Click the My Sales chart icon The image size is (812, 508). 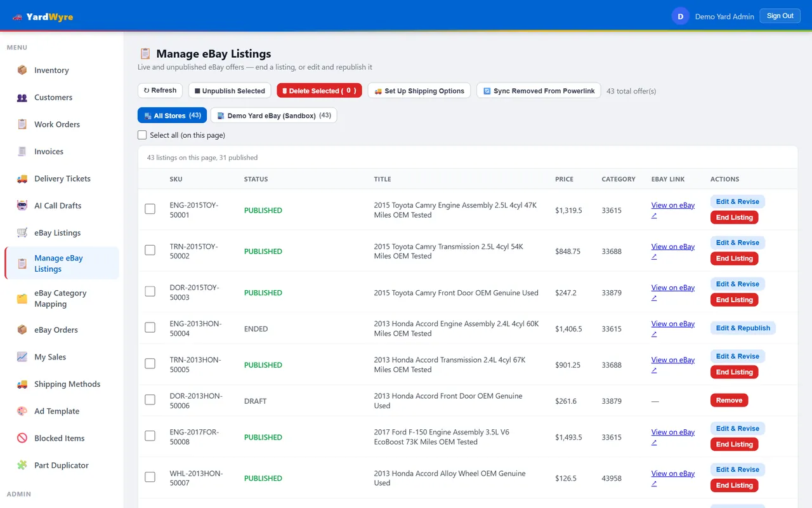(22, 357)
